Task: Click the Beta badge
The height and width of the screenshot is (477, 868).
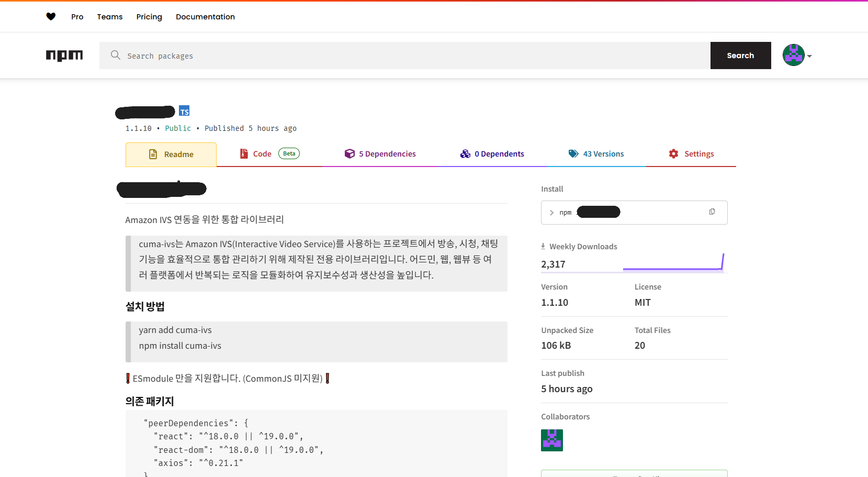Action: tap(289, 153)
